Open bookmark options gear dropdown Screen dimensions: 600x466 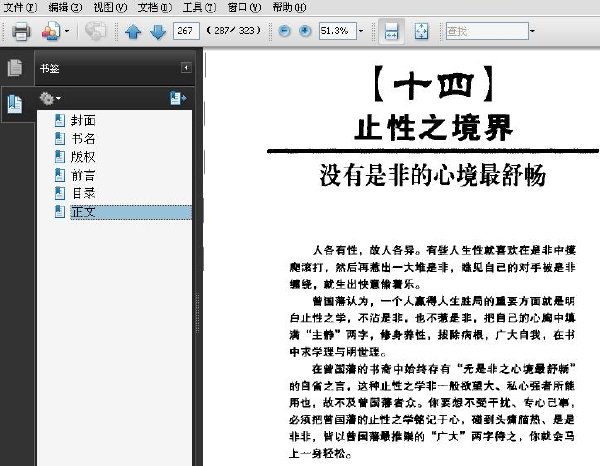pos(50,98)
